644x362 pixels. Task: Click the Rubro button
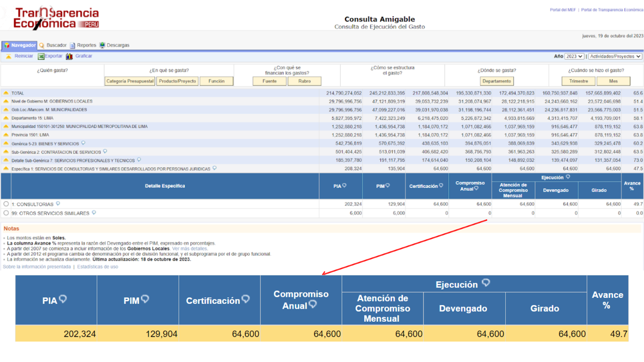coord(305,81)
